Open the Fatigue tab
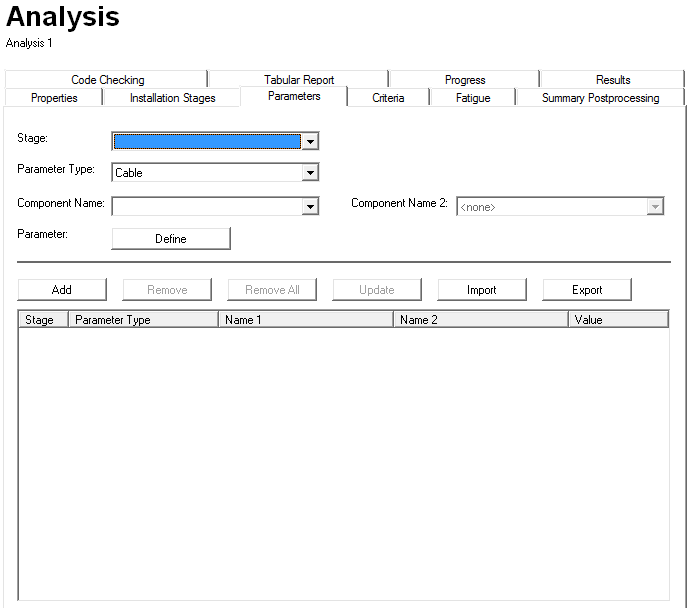Viewport: 689px width, 608px height. click(x=473, y=98)
